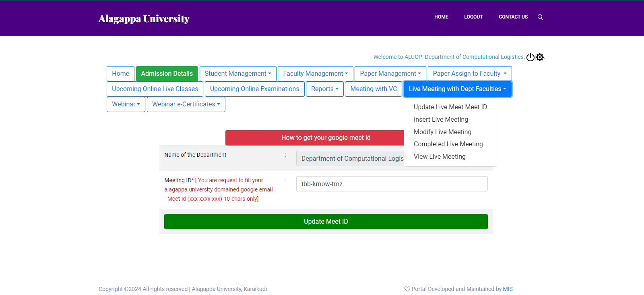
Task: Click the heart icon in the footer
Action: pyautogui.click(x=407, y=289)
